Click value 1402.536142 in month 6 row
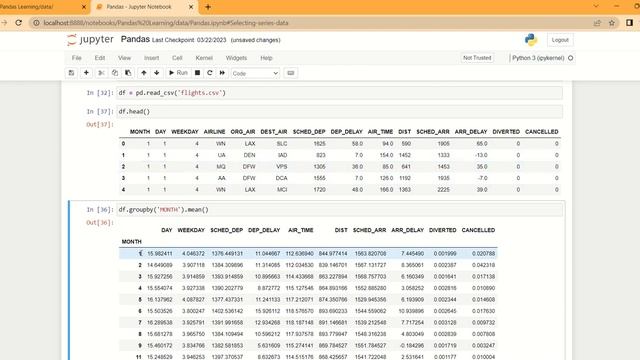Viewport: 640px width, 360px height. click(227, 311)
